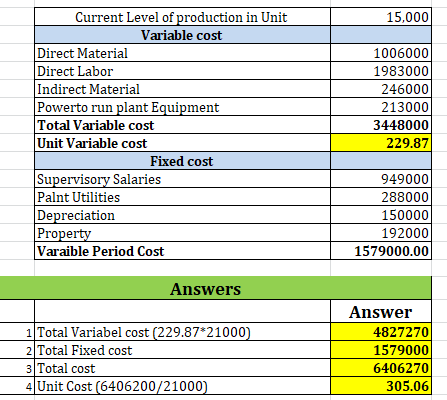Click the 'Indirect Material' label cell
Screen dimensions: 447x400
pyautogui.click(x=182, y=89)
